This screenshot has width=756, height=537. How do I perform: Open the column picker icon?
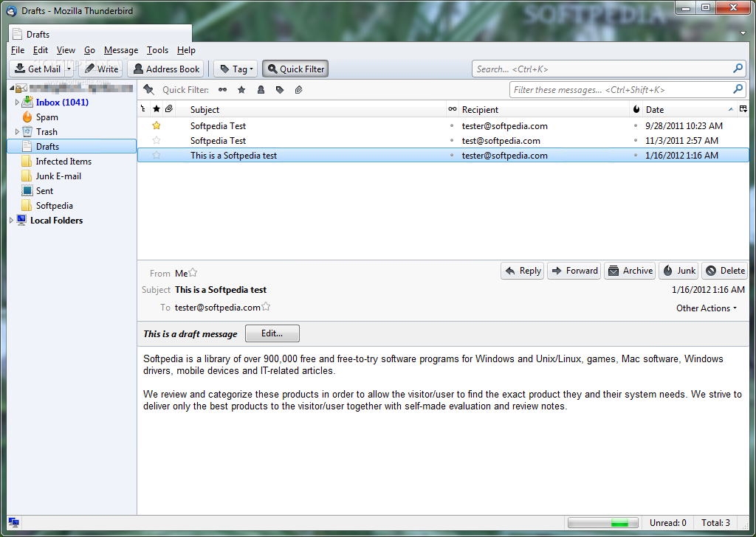point(743,109)
